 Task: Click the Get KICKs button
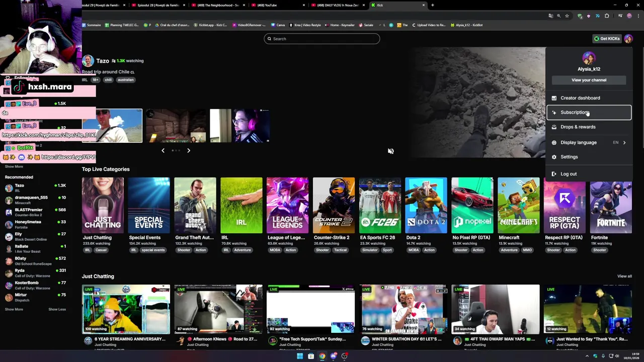(607, 39)
